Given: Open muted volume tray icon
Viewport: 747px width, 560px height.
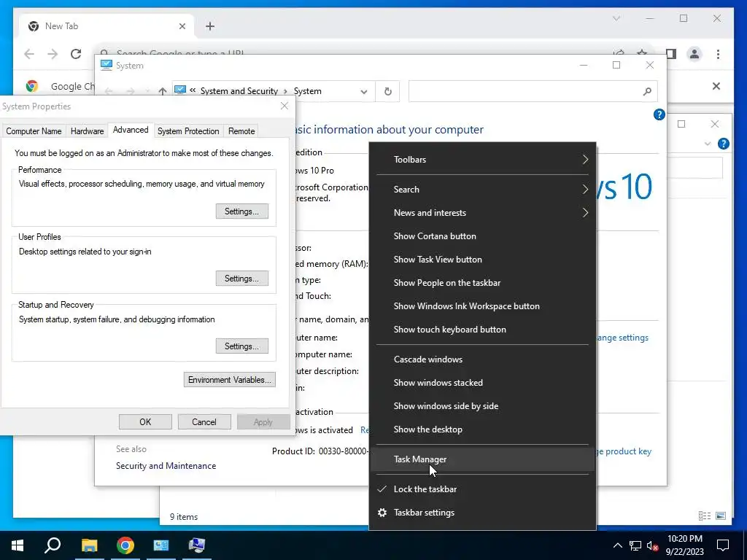Looking at the screenshot, I should coord(653,545).
